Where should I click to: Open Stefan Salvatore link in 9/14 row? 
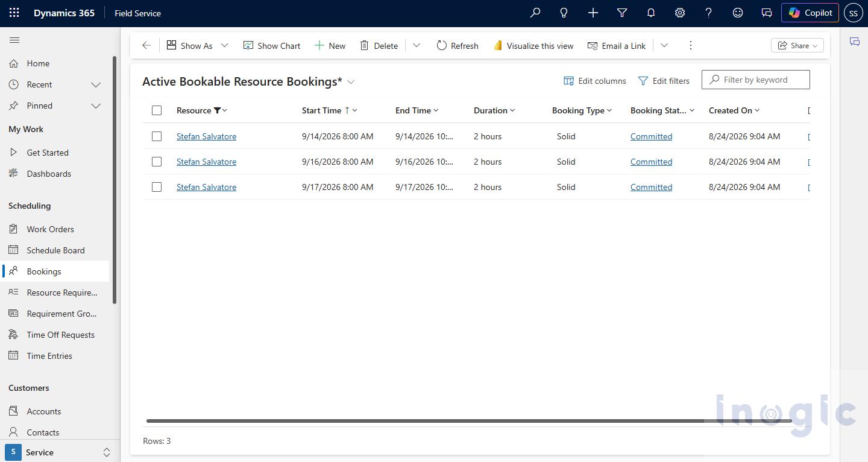[x=206, y=136]
